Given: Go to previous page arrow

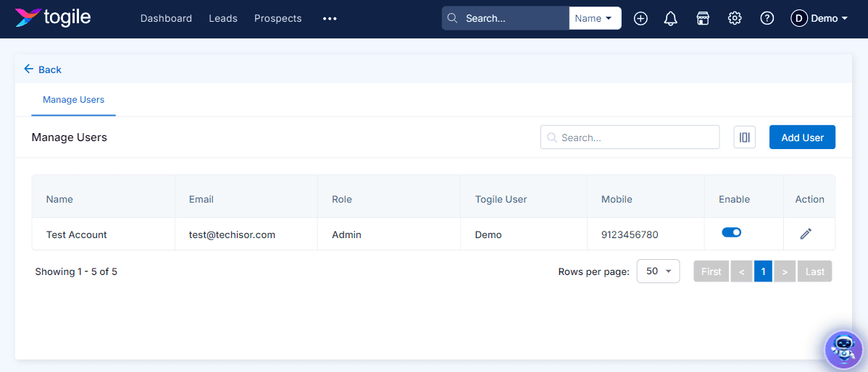Looking at the screenshot, I should pos(741,271).
